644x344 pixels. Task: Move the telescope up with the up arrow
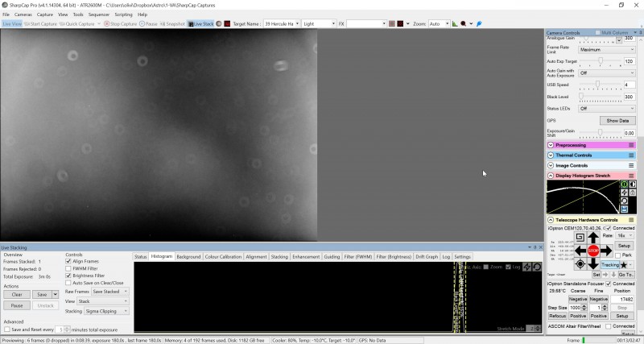click(x=593, y=238)
